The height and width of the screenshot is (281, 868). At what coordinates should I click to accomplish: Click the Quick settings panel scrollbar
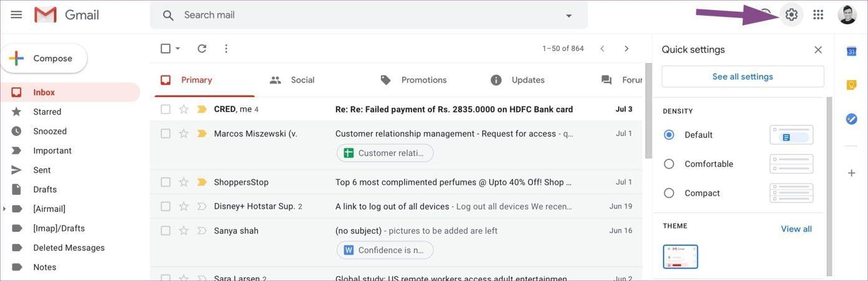coord(829,186)
